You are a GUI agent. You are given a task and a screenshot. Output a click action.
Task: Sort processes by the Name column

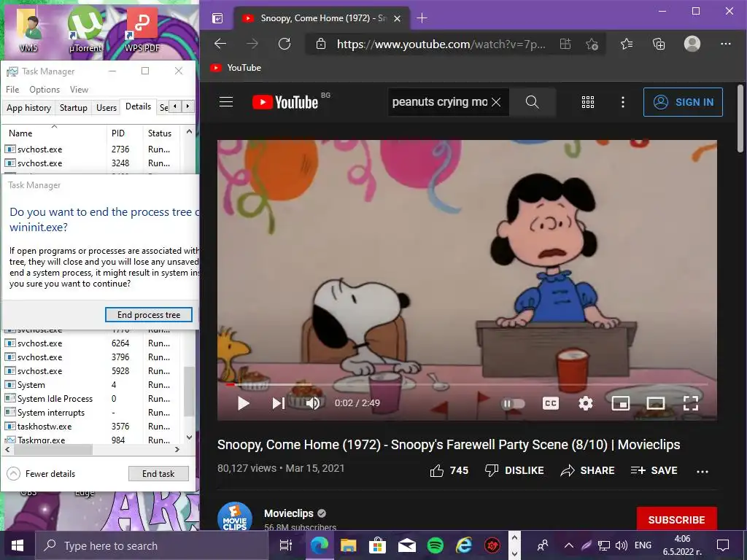54,133
